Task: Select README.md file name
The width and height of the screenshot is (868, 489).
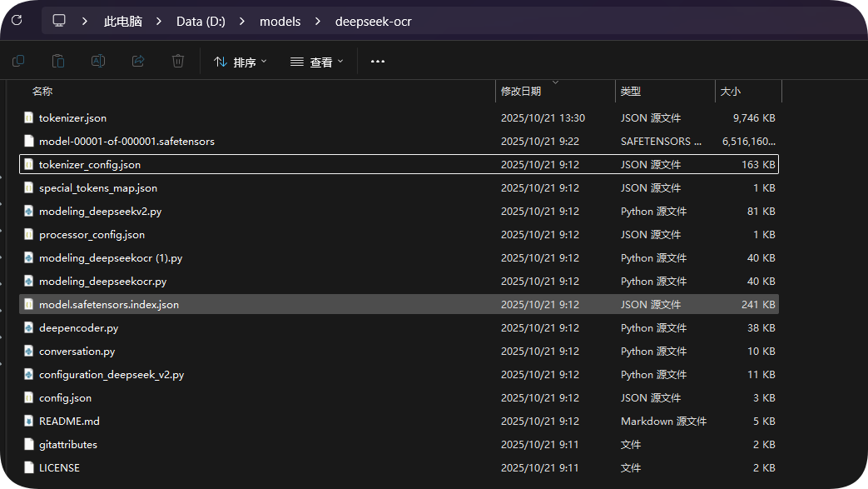Action: [x=69, y=421]
